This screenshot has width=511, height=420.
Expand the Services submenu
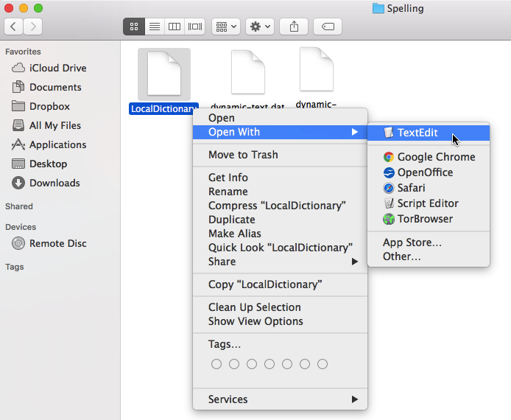pyautogui.click(x=280, y=399)
